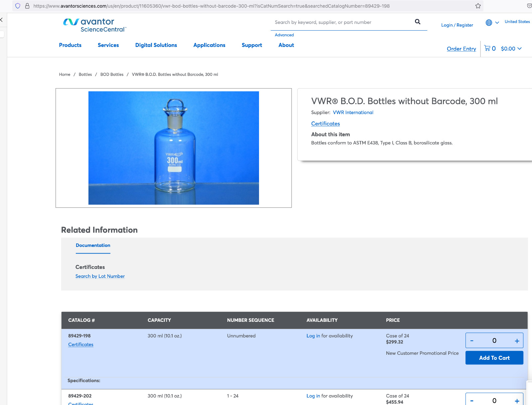Open the Digital Solutions menu
This screenshot has width=532, height=405.
(156, 45)
